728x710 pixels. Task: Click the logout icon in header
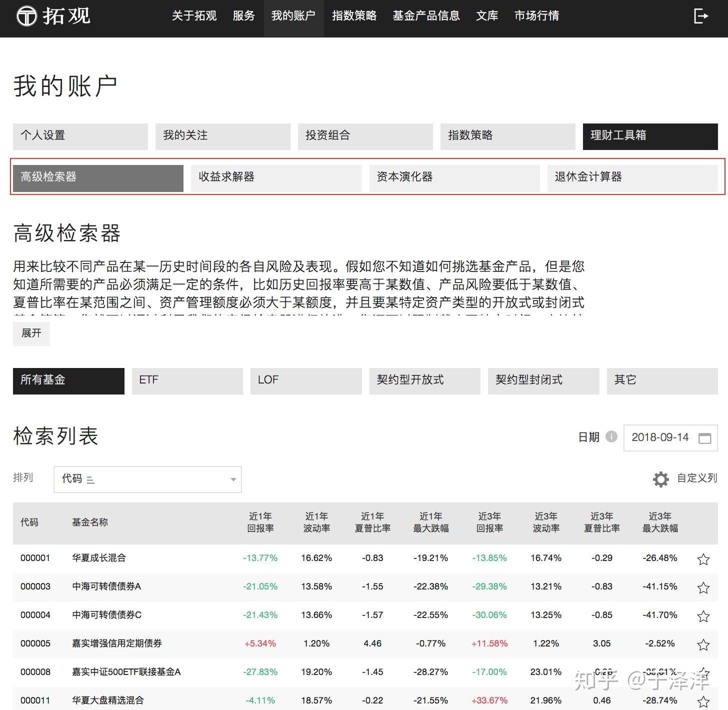[701, 16]
